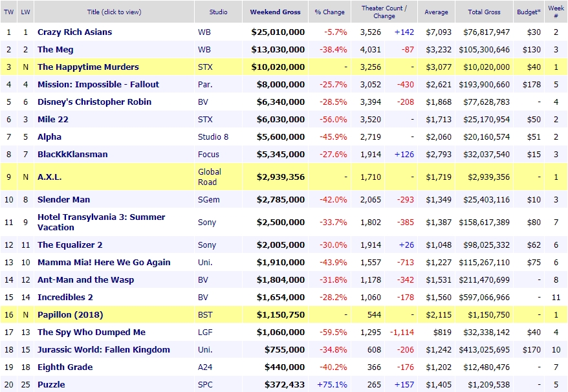Select the +75.1% change value
This screenshot has height=392, width=568.
click(x=332, y=384)
